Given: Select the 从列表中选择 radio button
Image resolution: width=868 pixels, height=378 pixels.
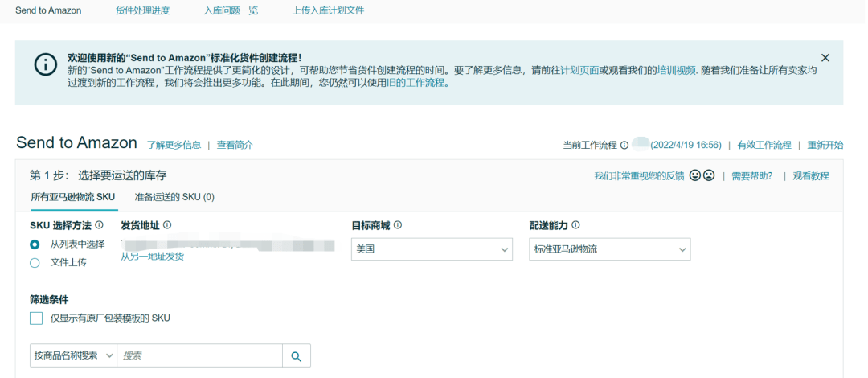Looking at the screenshot, I should [35, 244].
